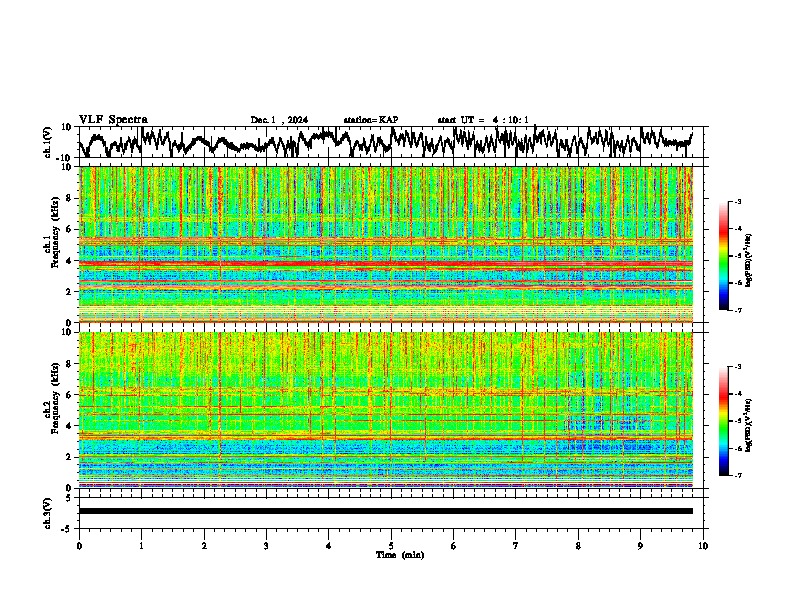The height and width of the screenshot is (612, 792).
Task: Click the "ch.1(V)" waveform axis label
Action: (48, 142)
